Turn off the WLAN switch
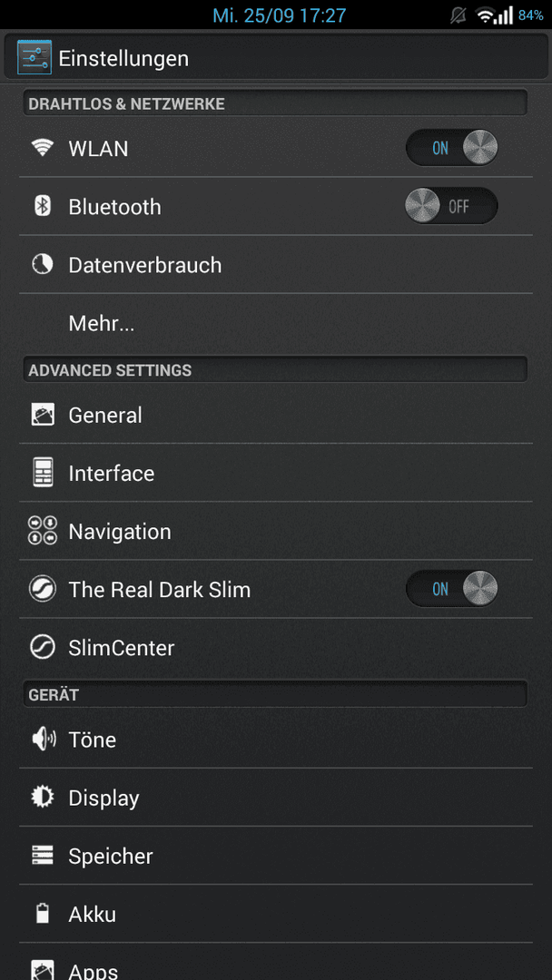This screenshot has height=980, width=552. tap(452, 148)
